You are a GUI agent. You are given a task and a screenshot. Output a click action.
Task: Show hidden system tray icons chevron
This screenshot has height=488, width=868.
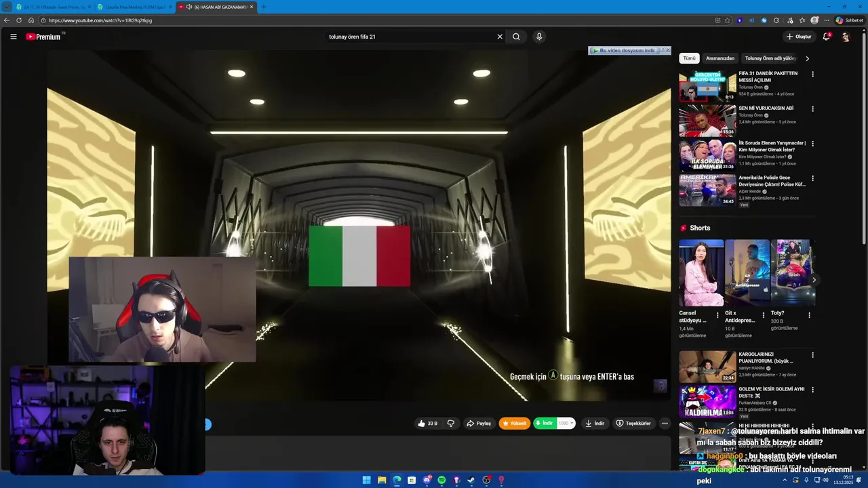[785, 480]
